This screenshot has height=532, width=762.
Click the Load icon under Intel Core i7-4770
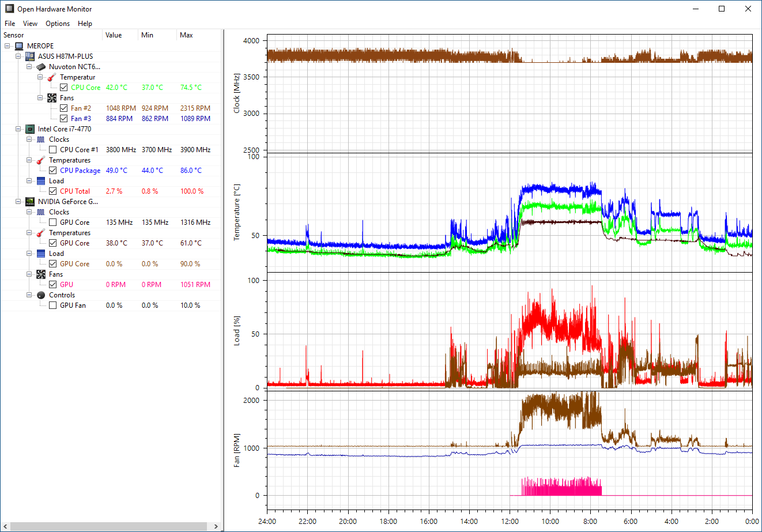click(x=41, y=181)
